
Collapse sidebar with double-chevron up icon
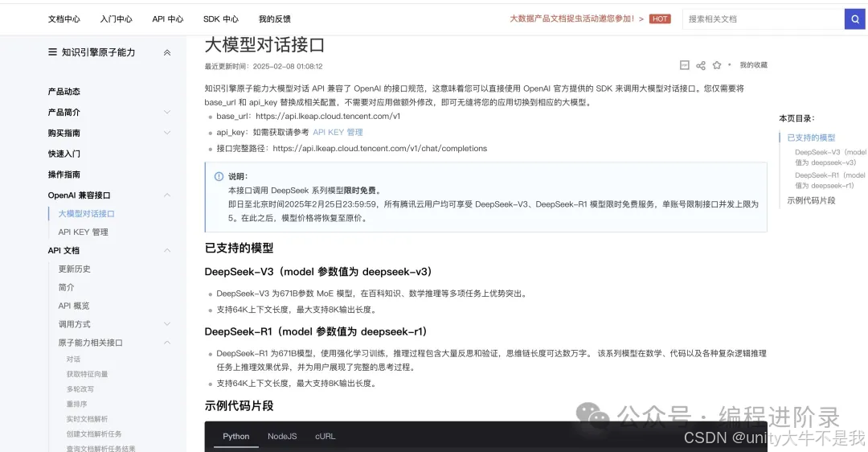pos(167,52)
